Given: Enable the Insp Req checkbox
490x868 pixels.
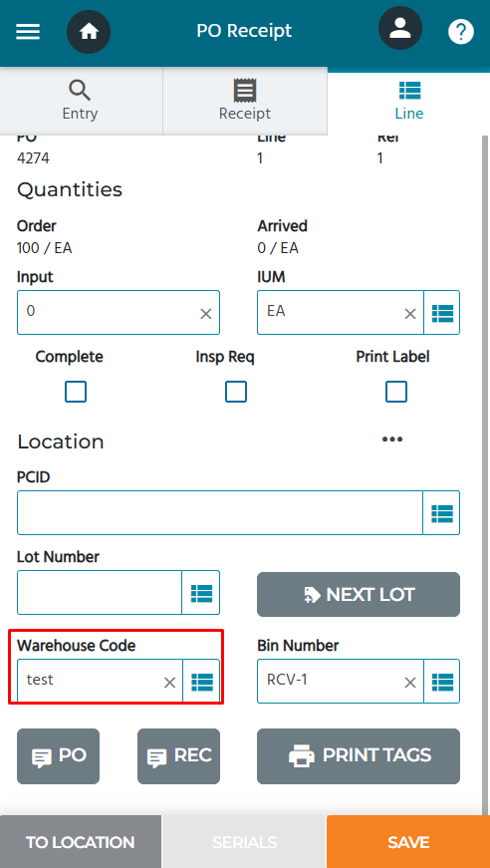Looking at the screenshot, I should [x=236, y=392].
